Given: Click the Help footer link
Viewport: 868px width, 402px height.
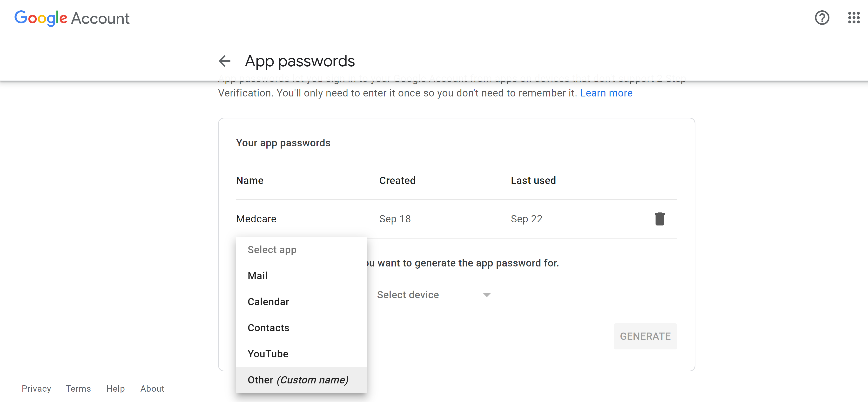Looking at the screenshot, I should [x=115, y=388].
